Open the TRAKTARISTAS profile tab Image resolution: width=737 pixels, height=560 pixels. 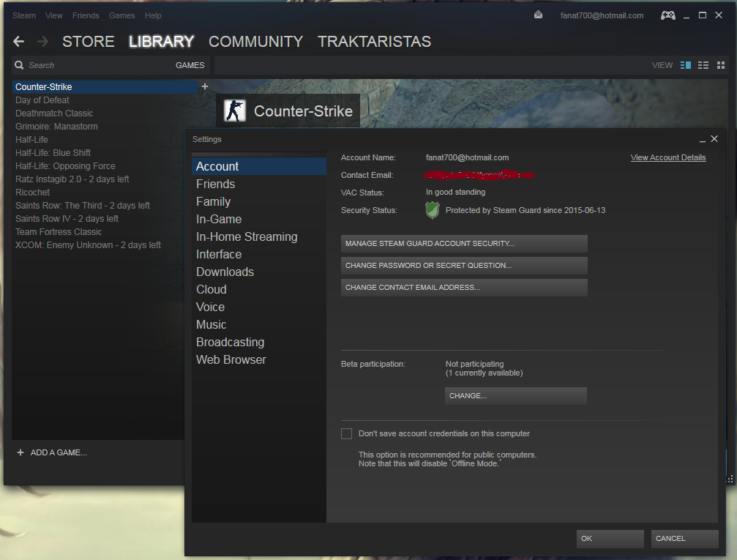click(374, 42)
